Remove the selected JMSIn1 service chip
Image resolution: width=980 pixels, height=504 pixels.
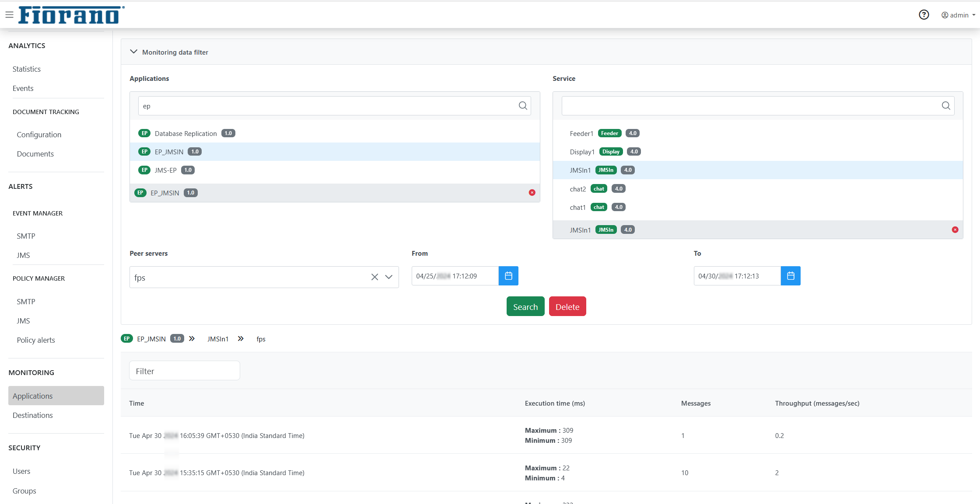pyautogui.click(x=955, y=230)
